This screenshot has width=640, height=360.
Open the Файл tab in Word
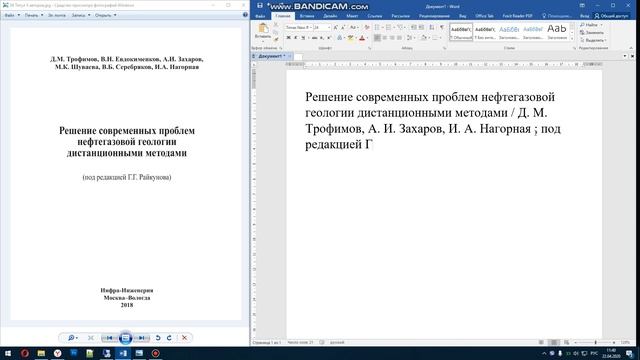(x=260, y=16)
